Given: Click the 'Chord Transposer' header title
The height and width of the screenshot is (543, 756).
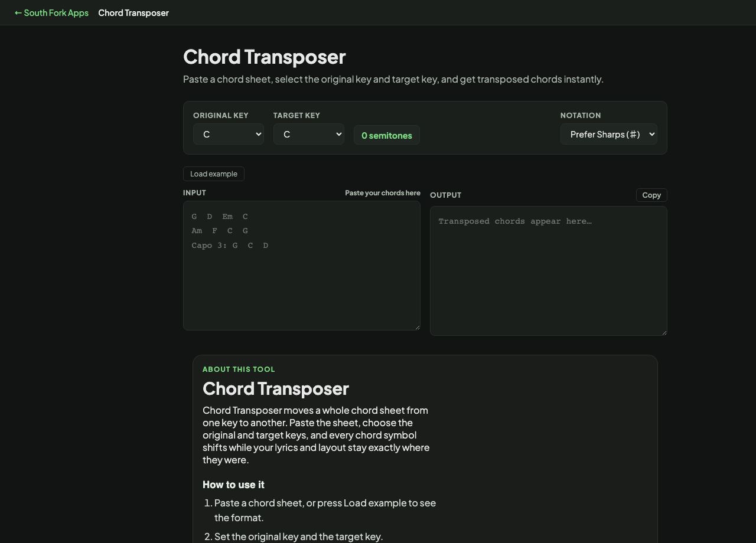Looking at the screenshot, I should coord(133,12).
